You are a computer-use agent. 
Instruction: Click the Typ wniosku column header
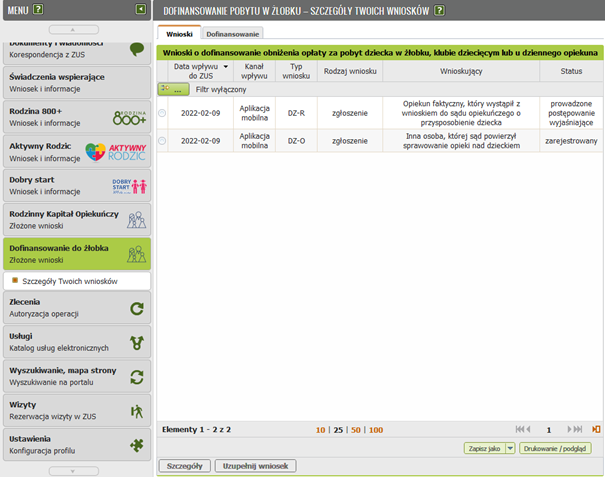point(296,71)
